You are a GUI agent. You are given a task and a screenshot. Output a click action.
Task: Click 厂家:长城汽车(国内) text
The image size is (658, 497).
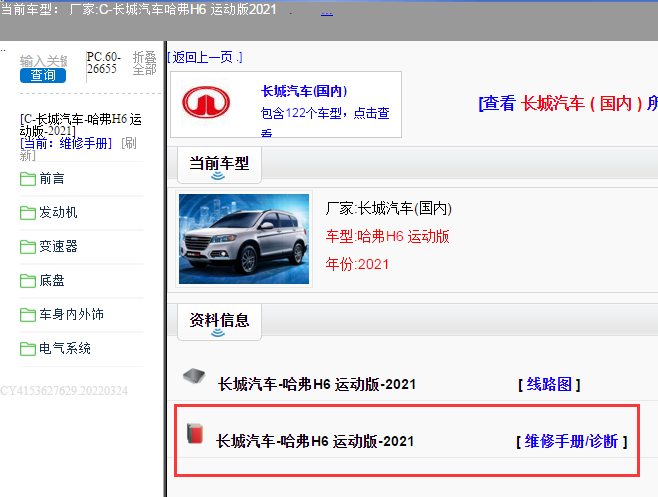[x=389, y=208]
